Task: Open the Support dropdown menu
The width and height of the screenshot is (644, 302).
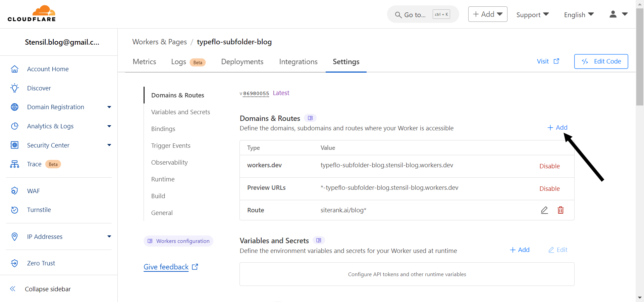Action: pyautogui.click(x=532, y=15)
